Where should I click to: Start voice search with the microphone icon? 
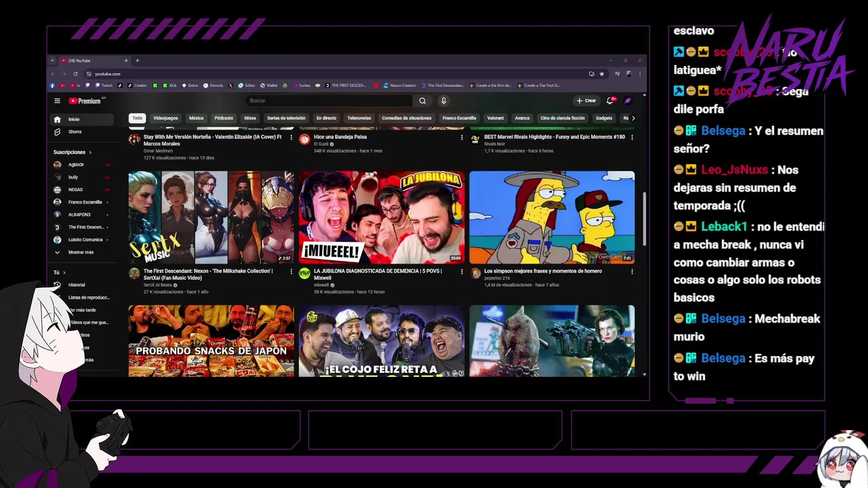443,101
